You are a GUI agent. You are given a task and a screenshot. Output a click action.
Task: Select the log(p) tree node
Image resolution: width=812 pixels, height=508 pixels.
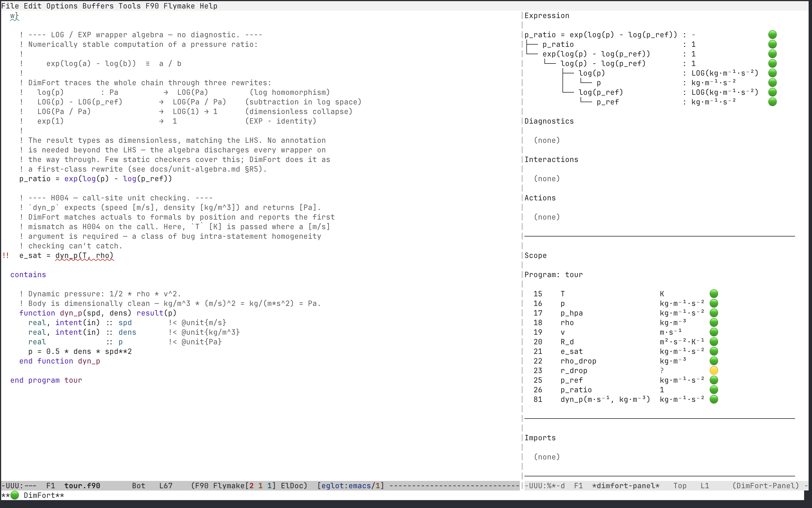coord(592,73)
